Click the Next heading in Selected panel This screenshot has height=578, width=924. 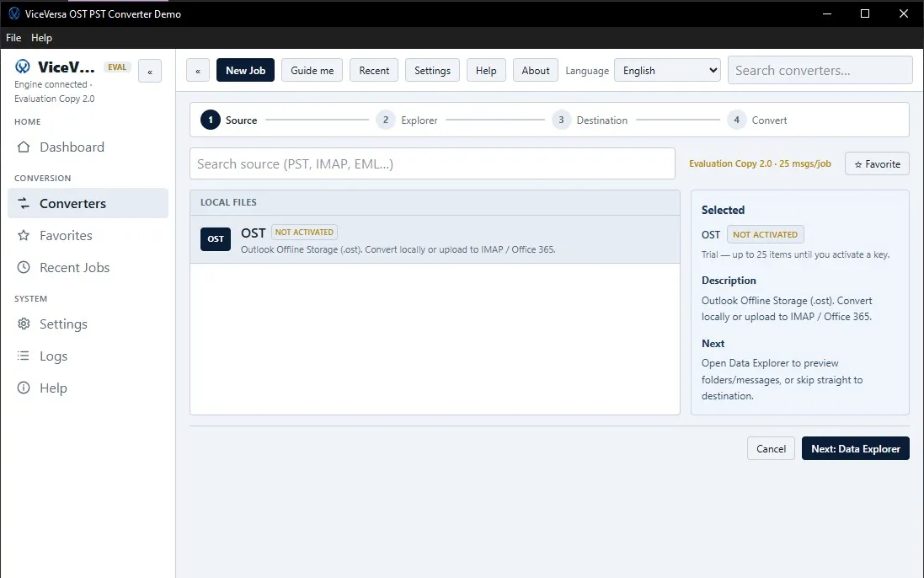pos(713,344)
